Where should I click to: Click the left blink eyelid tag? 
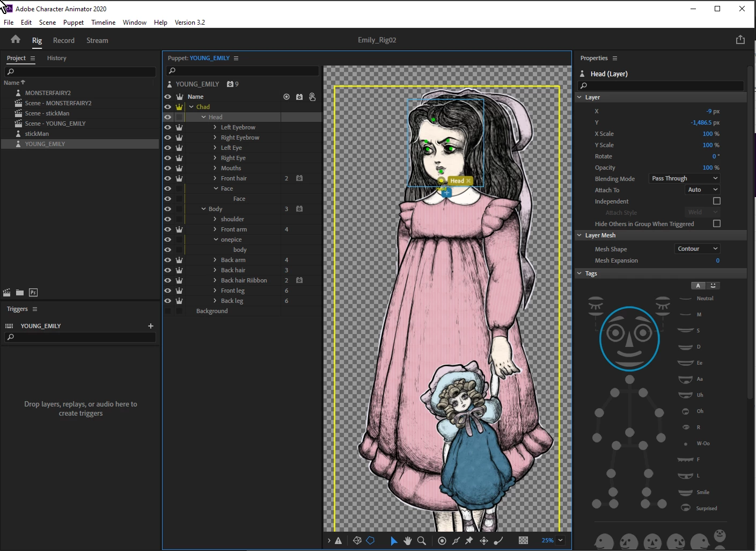click(596, 305)
